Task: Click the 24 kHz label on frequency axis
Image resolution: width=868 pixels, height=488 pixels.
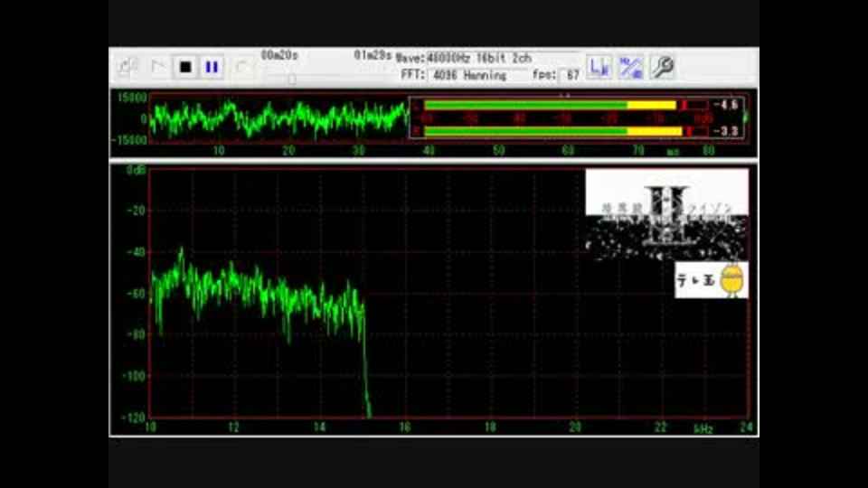Action: (747, 427)
